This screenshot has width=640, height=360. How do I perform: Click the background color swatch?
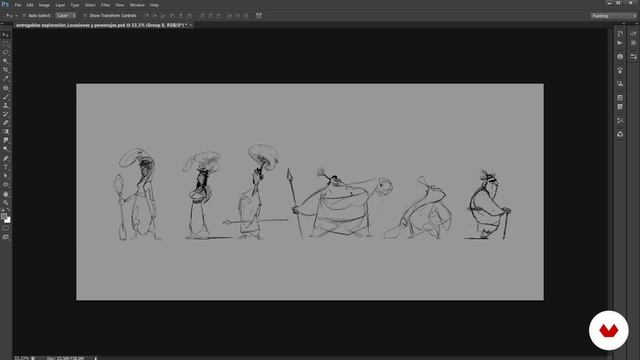coord(8,220)
